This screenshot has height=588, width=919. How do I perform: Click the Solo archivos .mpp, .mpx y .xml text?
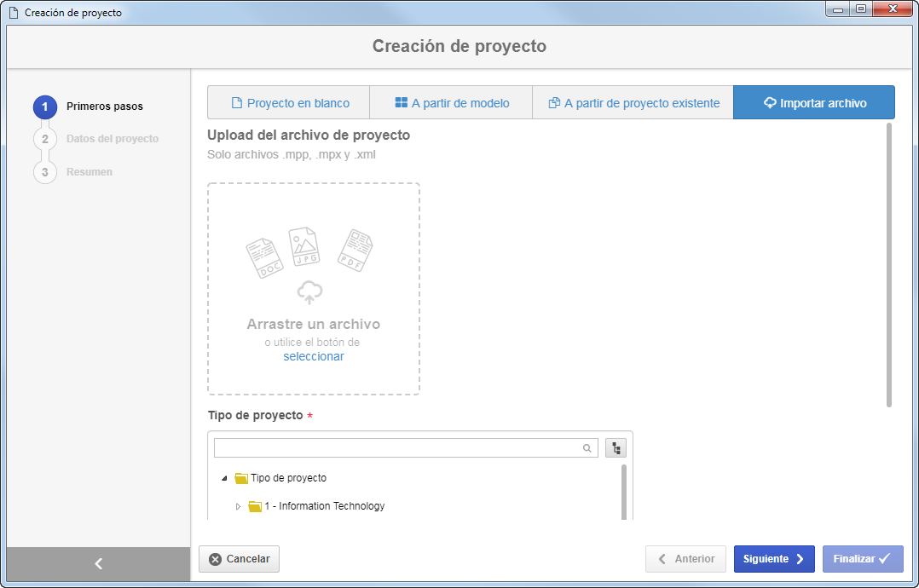(292, 154)
